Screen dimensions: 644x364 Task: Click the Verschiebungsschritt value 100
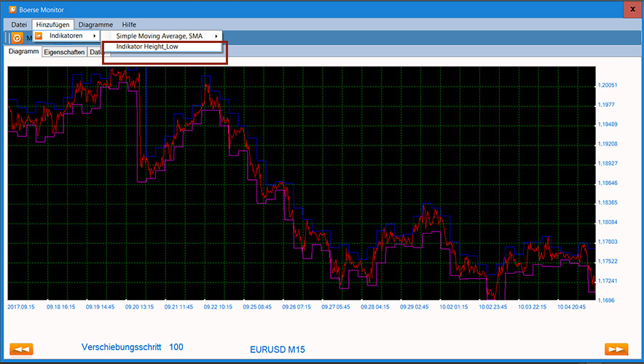point(176,347)
